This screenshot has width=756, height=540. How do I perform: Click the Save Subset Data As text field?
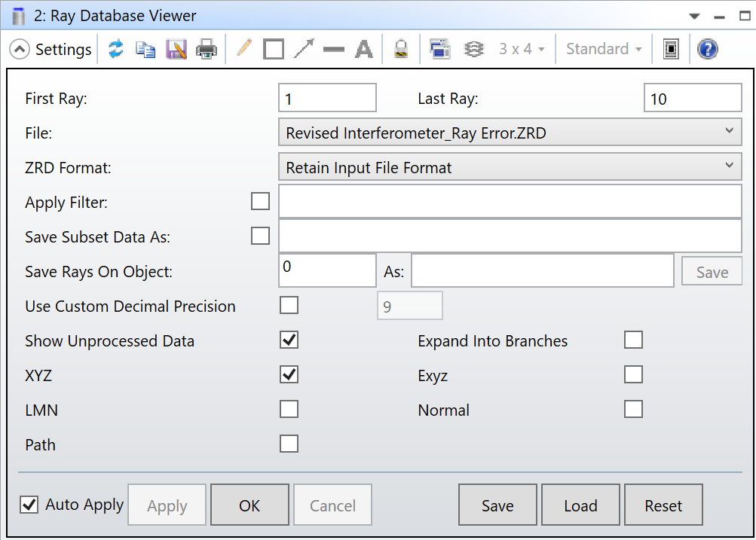pos(510,236)
